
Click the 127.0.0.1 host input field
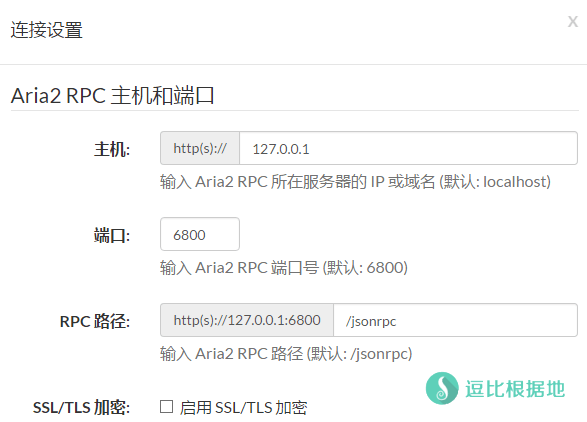pyautogui.click(x=408, y=148)
